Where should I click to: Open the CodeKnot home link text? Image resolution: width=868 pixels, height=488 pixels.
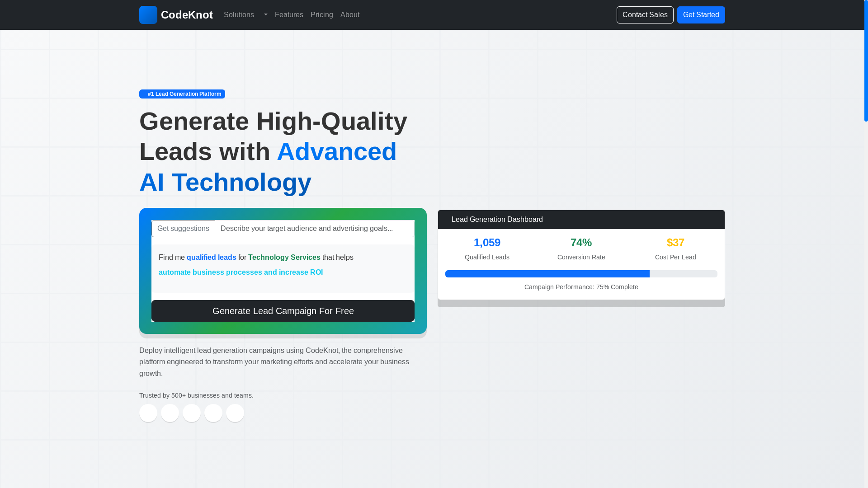click(x=187, y=15)
